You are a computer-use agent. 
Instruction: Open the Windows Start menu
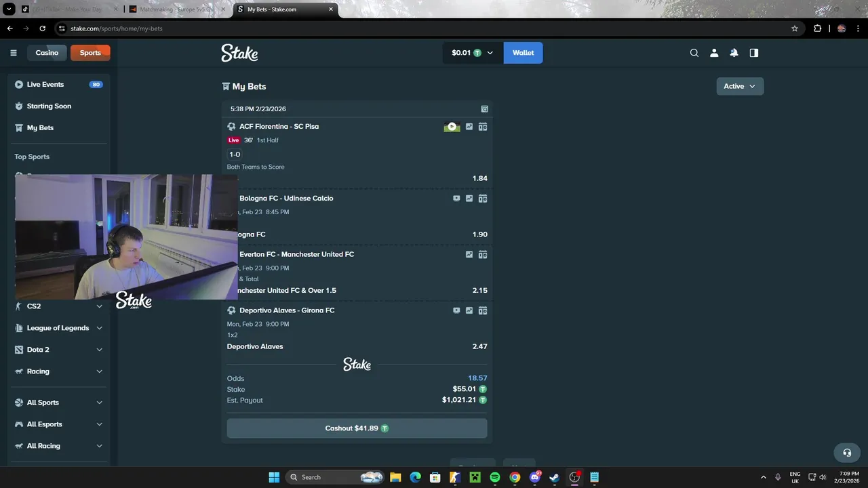point(274,477)
